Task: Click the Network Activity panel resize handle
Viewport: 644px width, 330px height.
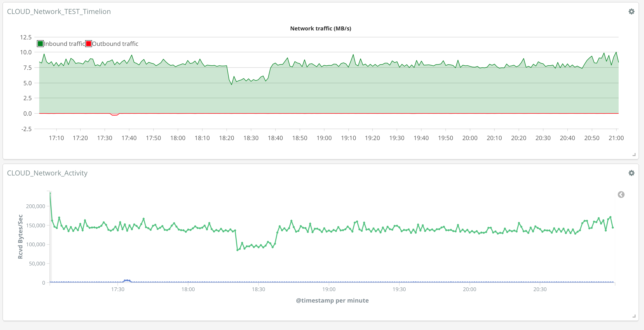Action: [634, 316]
